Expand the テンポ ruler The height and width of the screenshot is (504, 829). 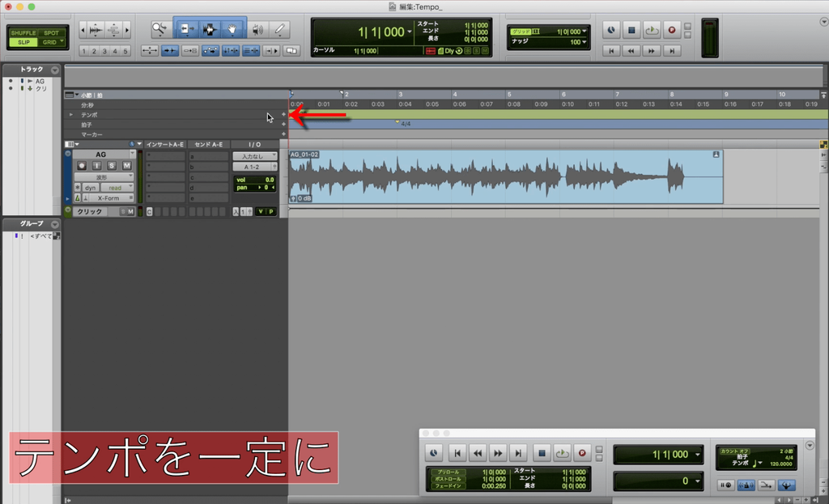pyautogui.click(x=71, y=115)
